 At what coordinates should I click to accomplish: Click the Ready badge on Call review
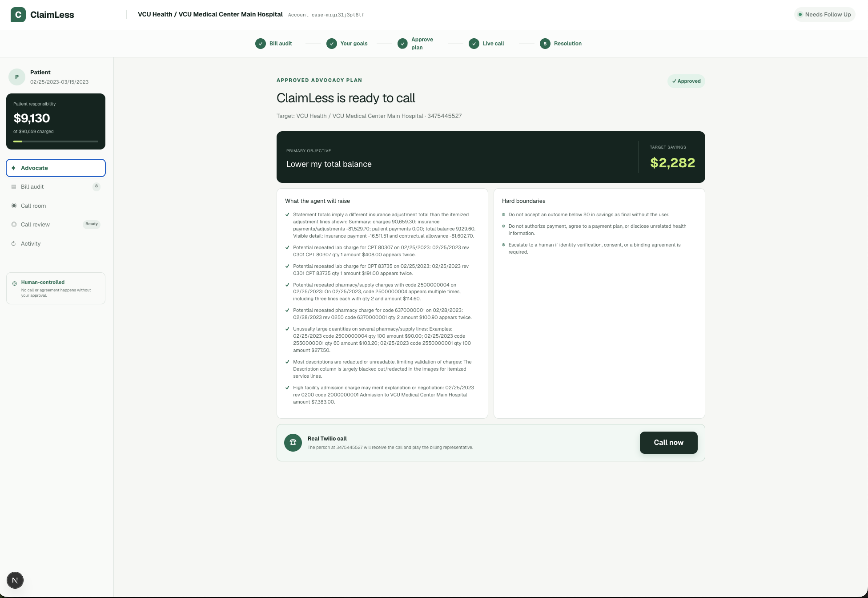pyautogui.click(x=92, y=224)
